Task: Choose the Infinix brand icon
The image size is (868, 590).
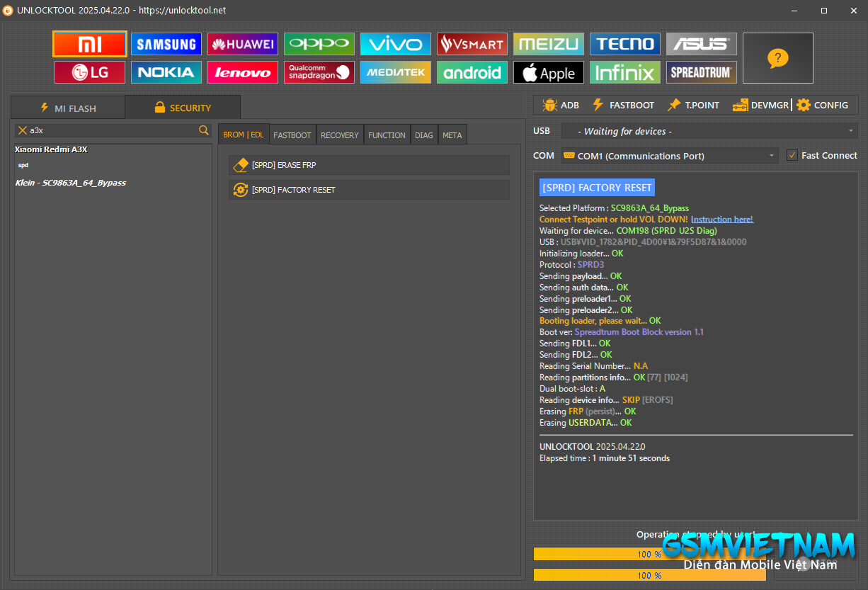Action: (625, 72)
